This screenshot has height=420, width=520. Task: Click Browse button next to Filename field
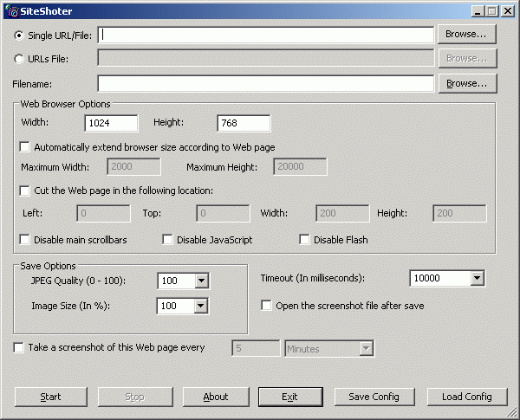pos(468,83)
